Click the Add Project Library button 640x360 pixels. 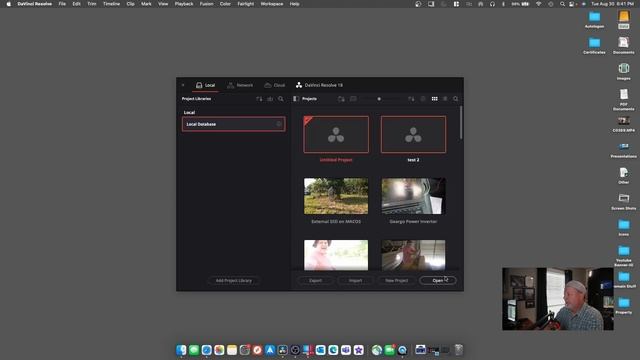point(233,280)
